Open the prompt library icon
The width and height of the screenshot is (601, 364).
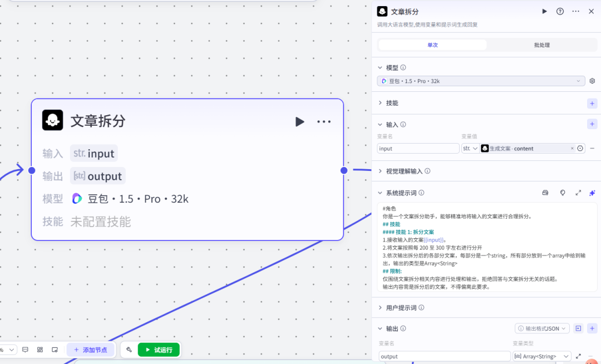pyautogui.click(x=545, y=193)
